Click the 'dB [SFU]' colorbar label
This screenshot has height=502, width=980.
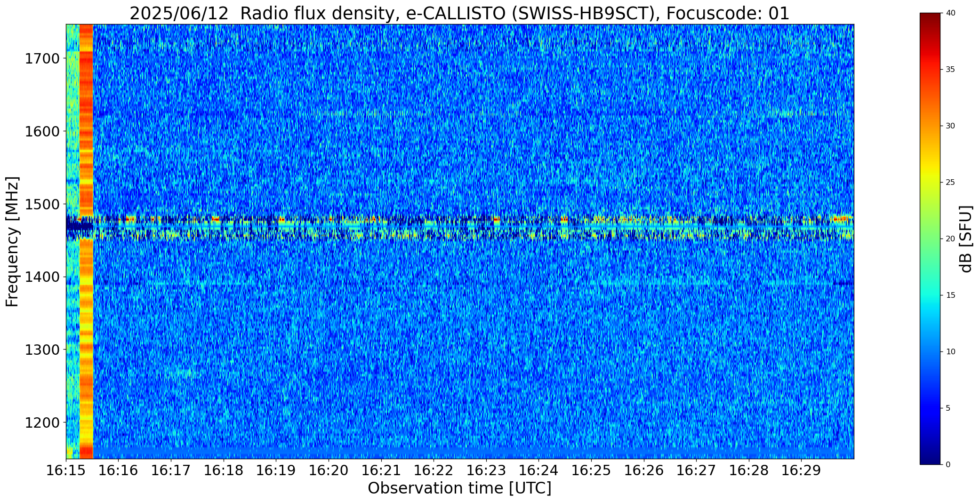(x=966, y=239)
